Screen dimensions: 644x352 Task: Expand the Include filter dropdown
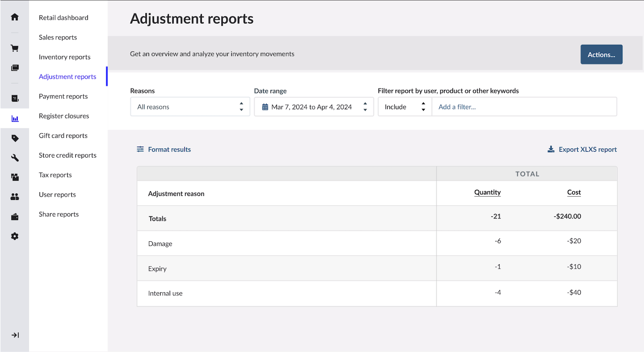(404, 107)
